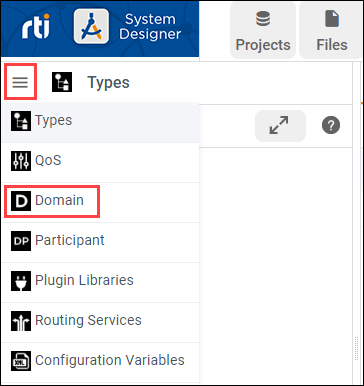Select QoS in the menu
Screen dimensions: 364x386
click(100, 163)
